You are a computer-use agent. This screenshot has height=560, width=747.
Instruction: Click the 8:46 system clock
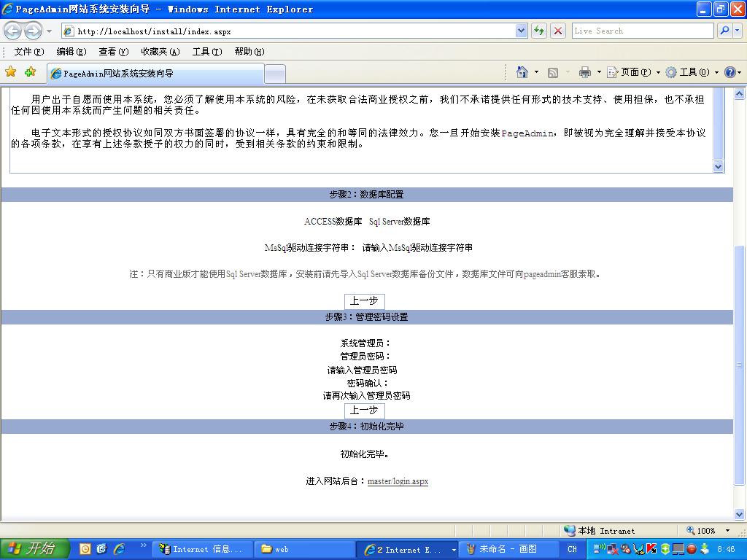(x=726, y=550)
